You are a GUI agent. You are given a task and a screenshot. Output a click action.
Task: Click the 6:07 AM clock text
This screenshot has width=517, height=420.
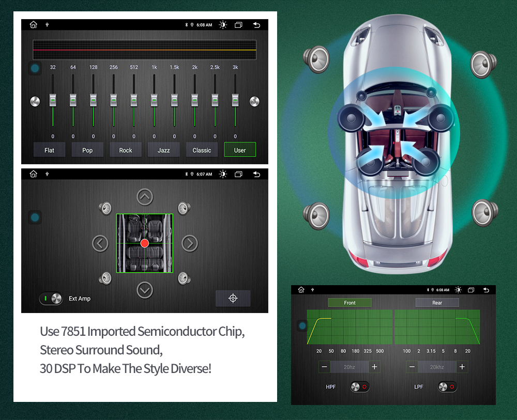pos(204,174)
